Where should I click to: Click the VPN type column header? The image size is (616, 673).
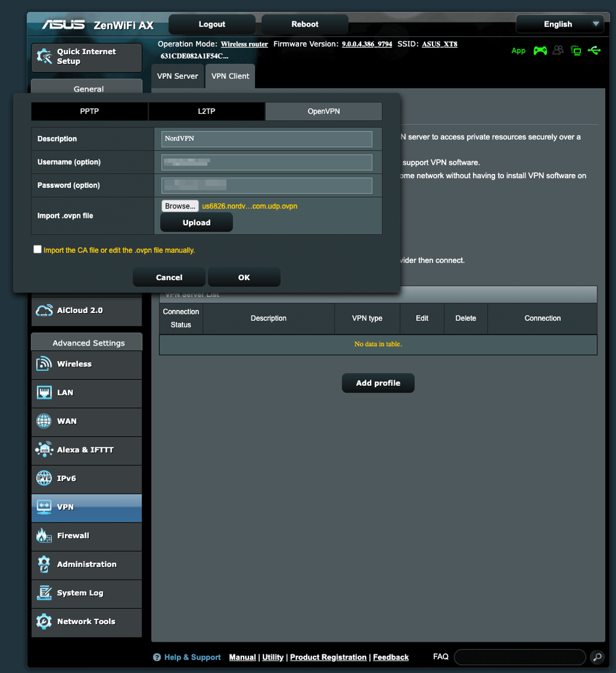click(x=367, y=318)
